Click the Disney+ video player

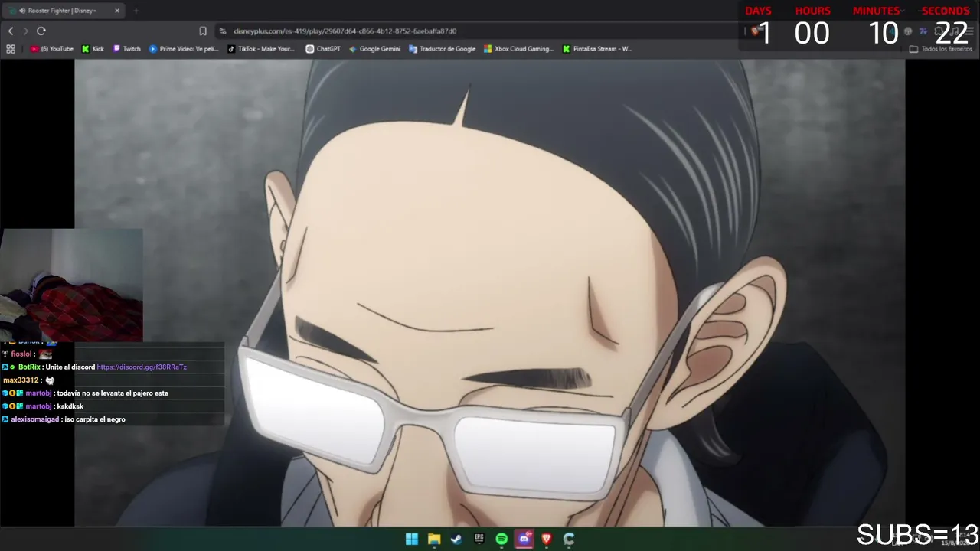(x=490, y=293)
